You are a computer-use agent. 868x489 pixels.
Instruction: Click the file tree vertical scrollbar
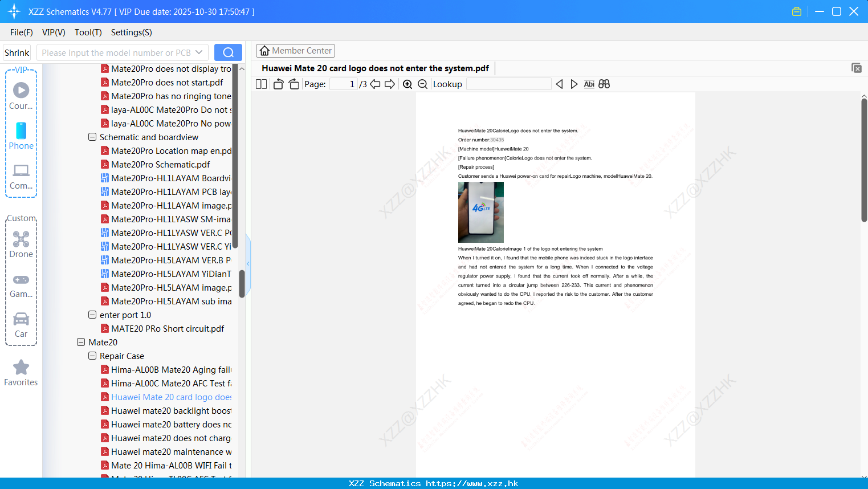(x=242, y=283)
